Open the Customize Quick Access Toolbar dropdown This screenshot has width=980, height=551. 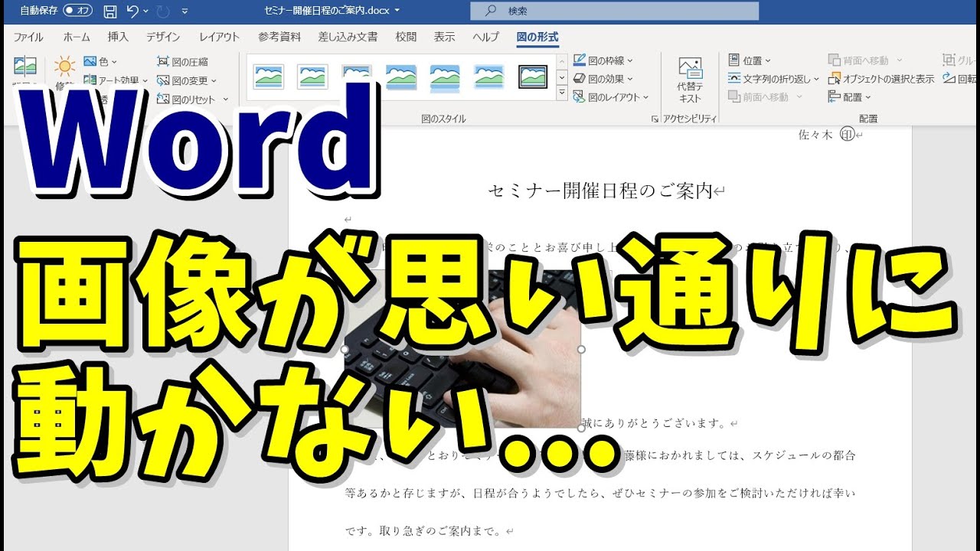click(185, 11)
